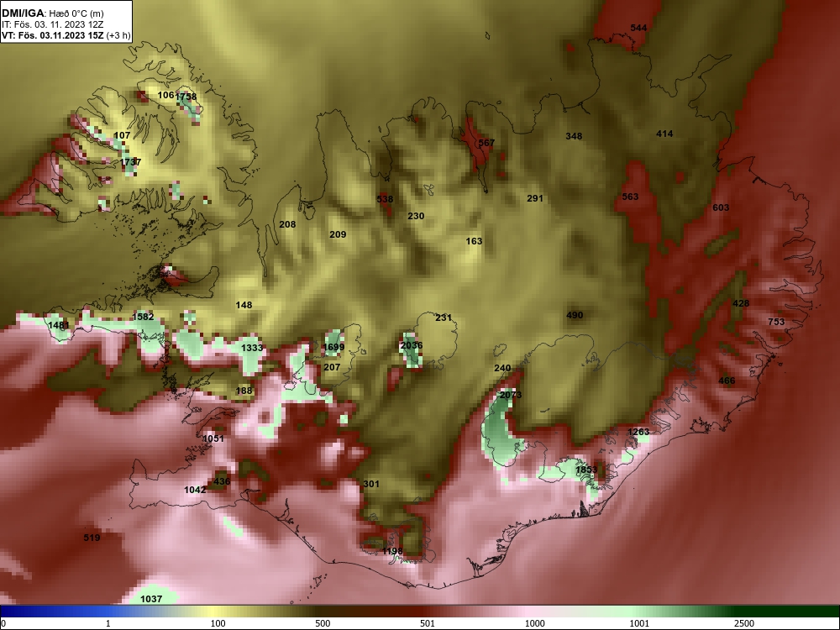Click the map value 753
The image size is (840, 630).
[776, 322]
